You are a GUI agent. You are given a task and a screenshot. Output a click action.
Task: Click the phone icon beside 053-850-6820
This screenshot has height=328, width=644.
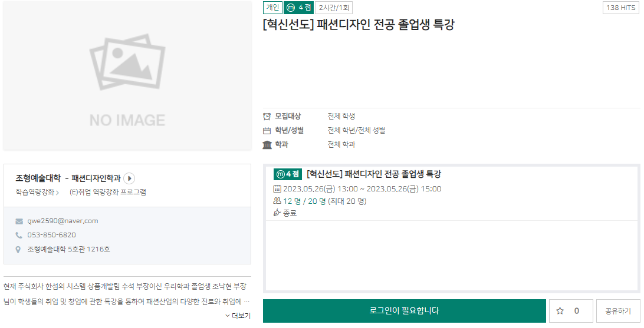tap(19, 235)
